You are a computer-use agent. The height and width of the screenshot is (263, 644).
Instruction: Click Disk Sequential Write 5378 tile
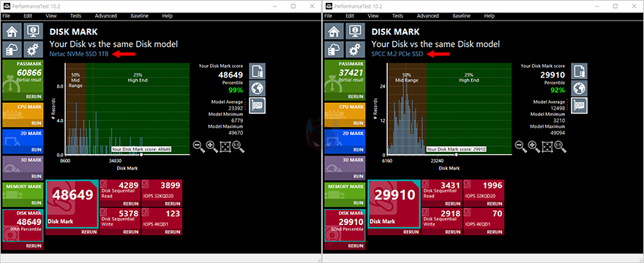coord(119,221)
